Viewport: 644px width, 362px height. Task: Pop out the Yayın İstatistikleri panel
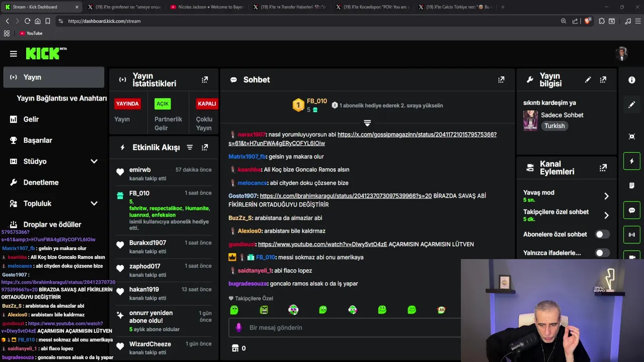pyautogui.click(x=205, y=79)
